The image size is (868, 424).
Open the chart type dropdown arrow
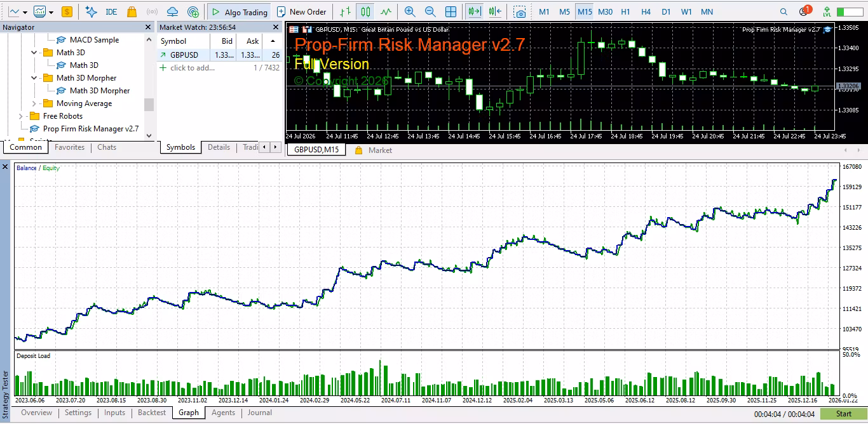[x=25, y=11]
